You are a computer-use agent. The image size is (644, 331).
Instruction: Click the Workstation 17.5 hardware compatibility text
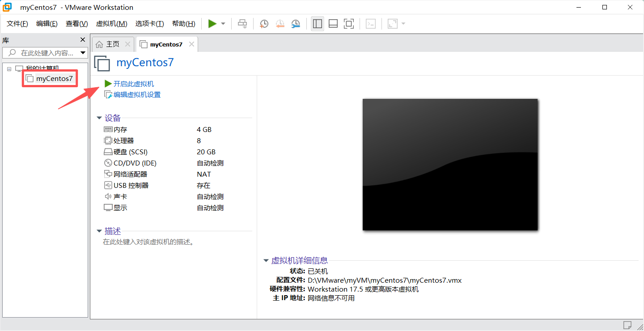point(363,289)
